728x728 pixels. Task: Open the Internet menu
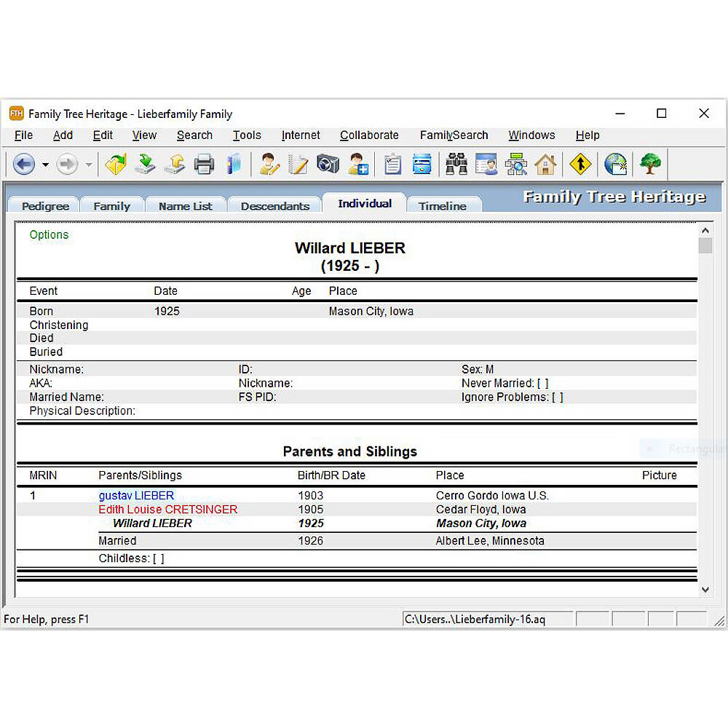(301, 135)
